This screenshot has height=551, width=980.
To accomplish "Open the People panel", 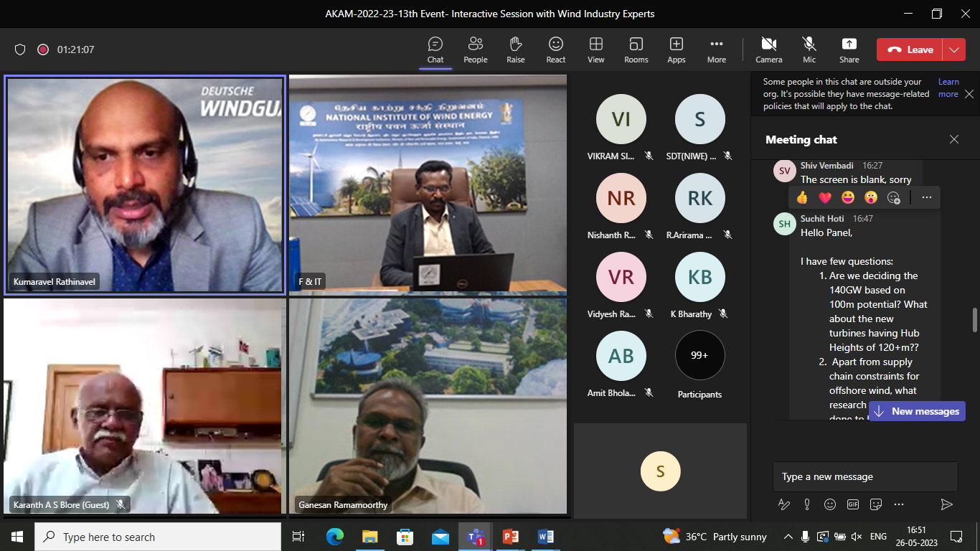I will [x=475, y=50].
